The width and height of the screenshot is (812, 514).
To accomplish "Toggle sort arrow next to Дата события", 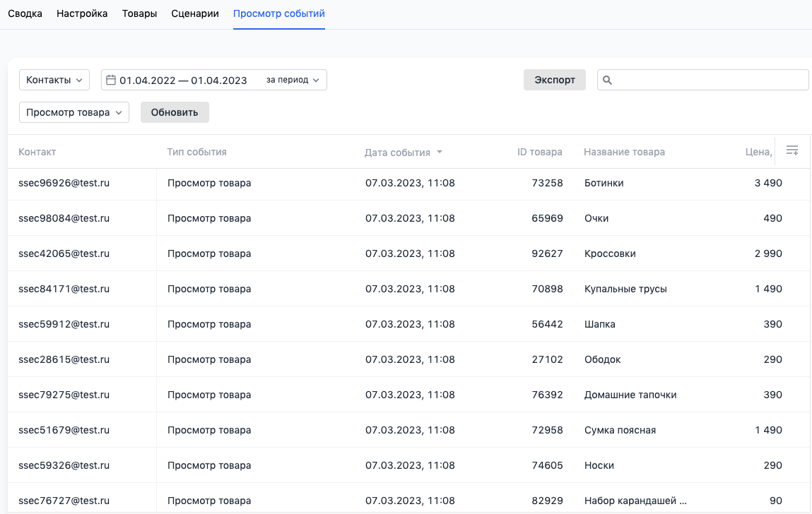I will (x=440, y=153).
